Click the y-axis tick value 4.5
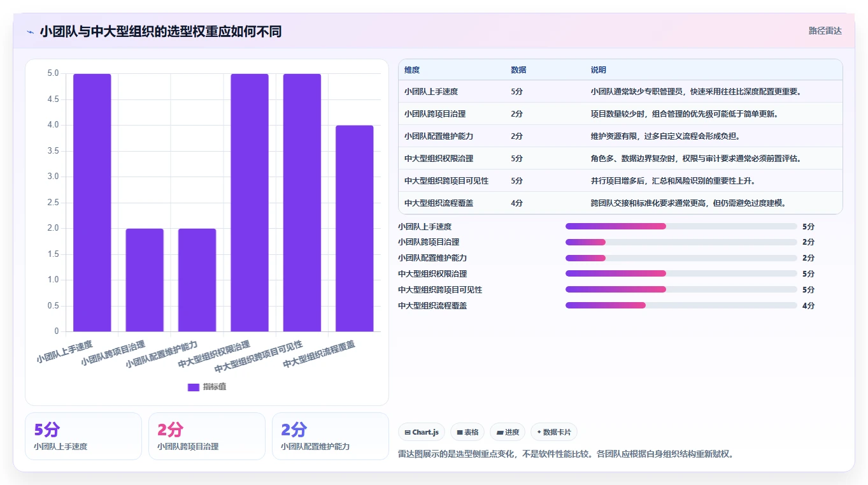The height and width of the screenshot is (485, 868). [53, 99]
